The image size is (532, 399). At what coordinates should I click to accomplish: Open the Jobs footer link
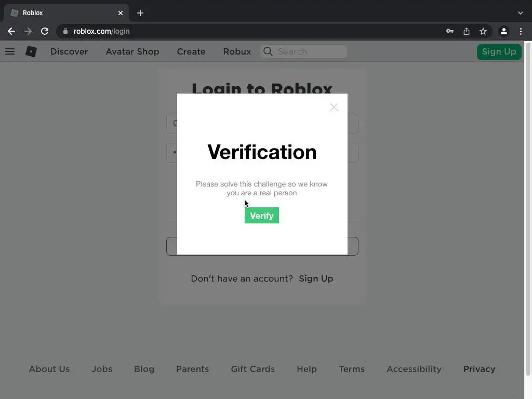point(102,369)
